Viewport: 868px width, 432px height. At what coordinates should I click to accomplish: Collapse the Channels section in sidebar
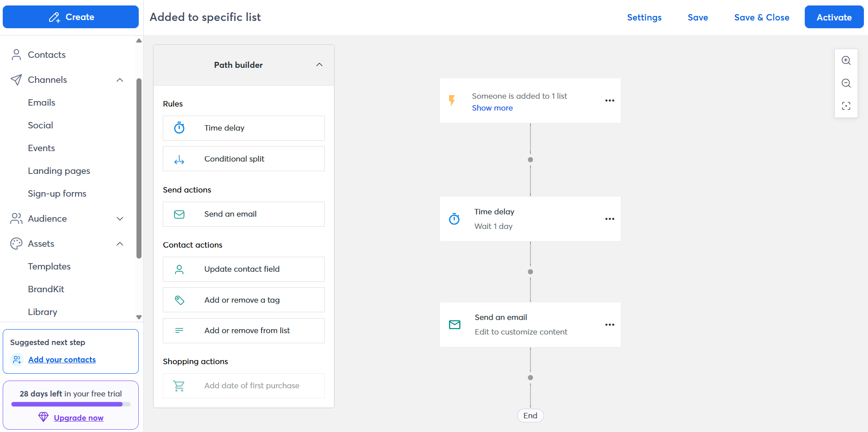[x=120, y=80]
